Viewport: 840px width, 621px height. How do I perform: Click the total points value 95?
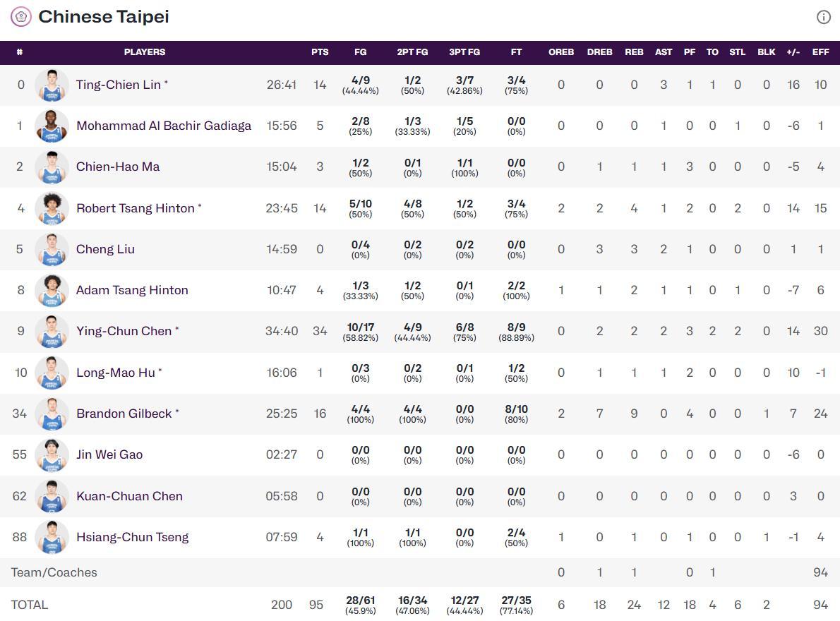point(316,605)
